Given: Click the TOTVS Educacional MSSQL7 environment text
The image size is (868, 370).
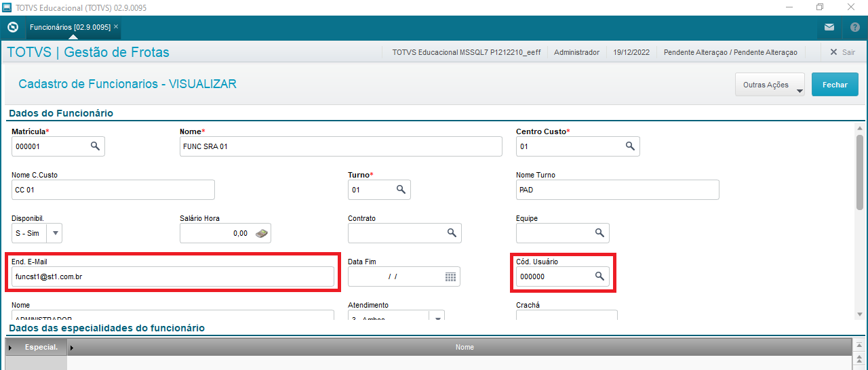Looking at the screenshot, I should pos(467,52).
